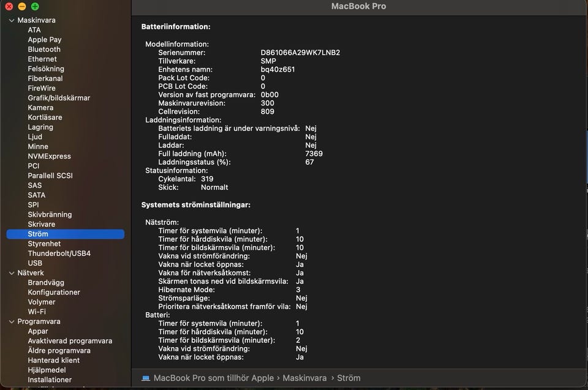Open the Thunderbolt/USB4 entry
Viewport: 588px width, 390px height.
click(59, 253)
